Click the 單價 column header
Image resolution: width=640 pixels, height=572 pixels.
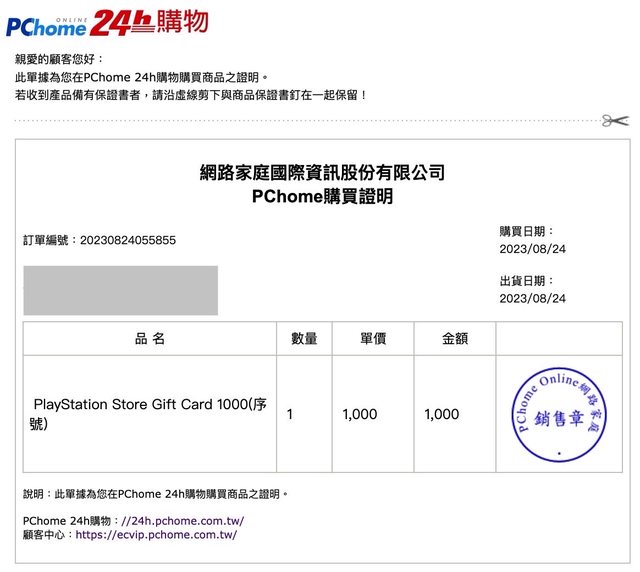373,339
